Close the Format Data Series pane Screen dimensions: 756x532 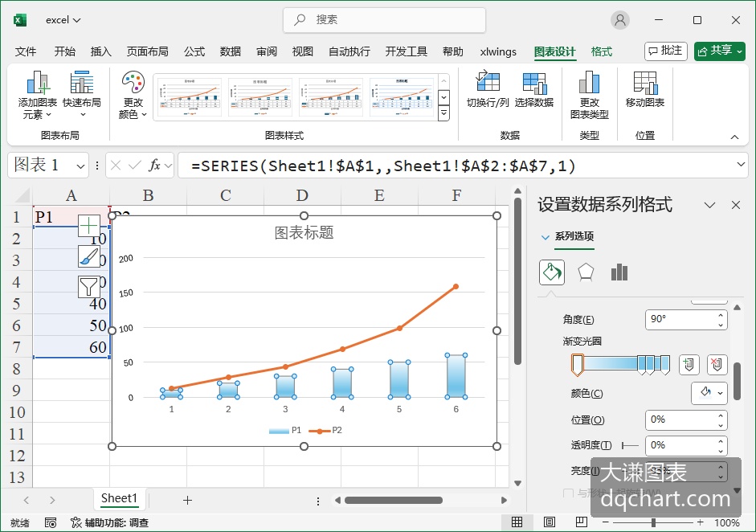[x=736, y=205]
